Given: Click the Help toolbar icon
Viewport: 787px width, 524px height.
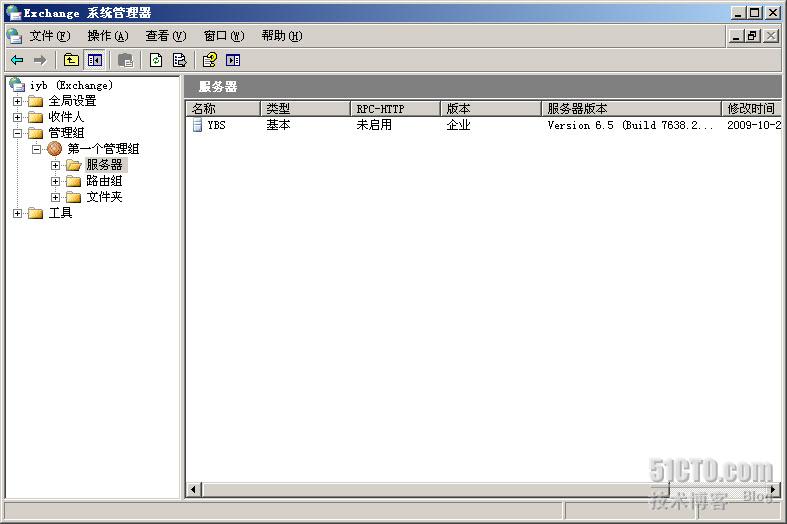Looking at the screenshot, I should pyautogui.click(x=210, y=61).
